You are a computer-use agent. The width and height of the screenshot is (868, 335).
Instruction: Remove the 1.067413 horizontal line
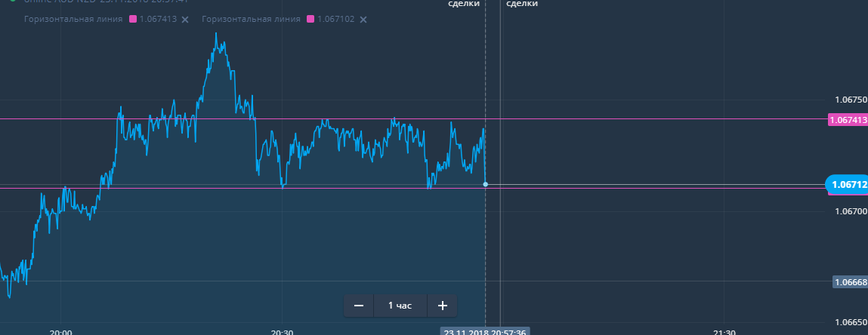pyautogui.click(x=185, y=20)
